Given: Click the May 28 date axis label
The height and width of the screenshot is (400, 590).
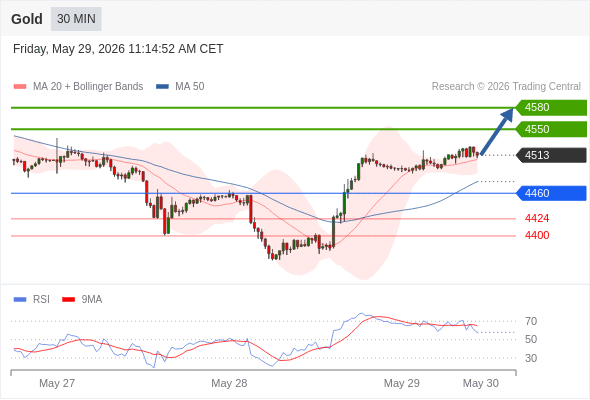Looking at the screenshot, I should (229, 383).
